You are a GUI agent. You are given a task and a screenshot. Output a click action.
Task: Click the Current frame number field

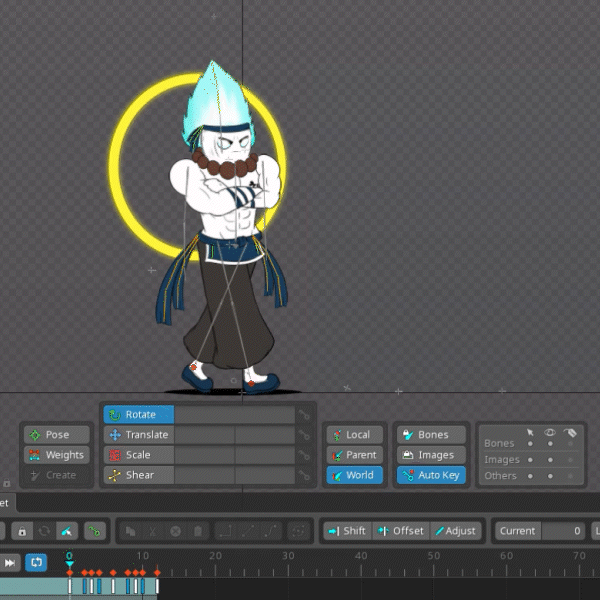click(x=563, y=531)
